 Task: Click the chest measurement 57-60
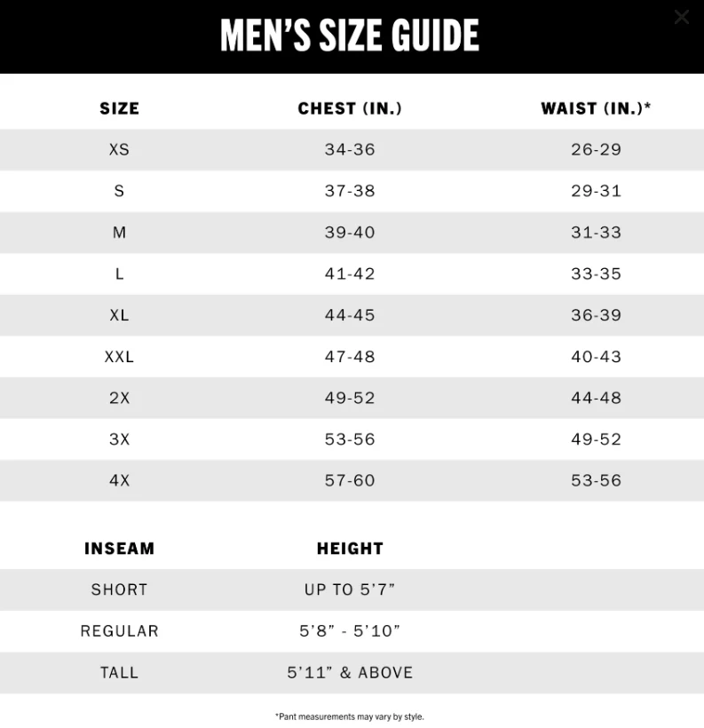pyautogui.click(x=350, y=480)
